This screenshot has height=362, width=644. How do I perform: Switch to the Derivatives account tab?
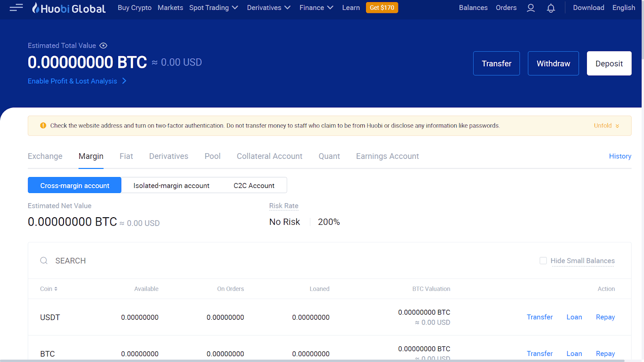click(x=169, y=156)
